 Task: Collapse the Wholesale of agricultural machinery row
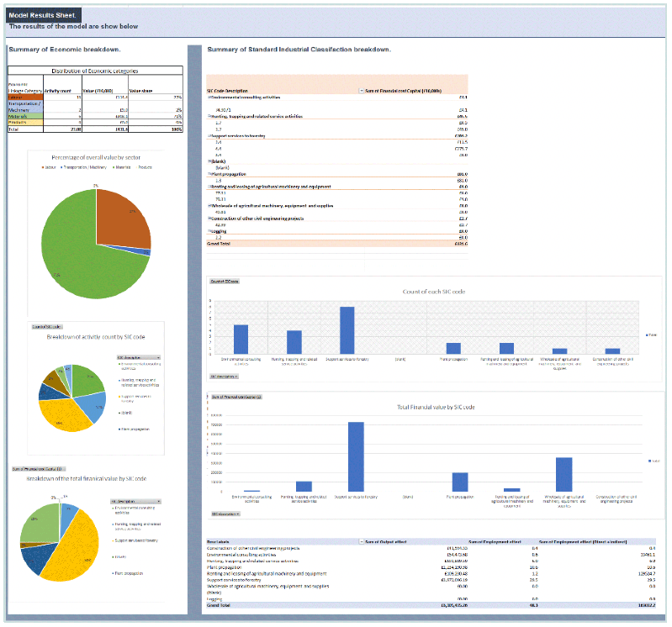(209, 206)
